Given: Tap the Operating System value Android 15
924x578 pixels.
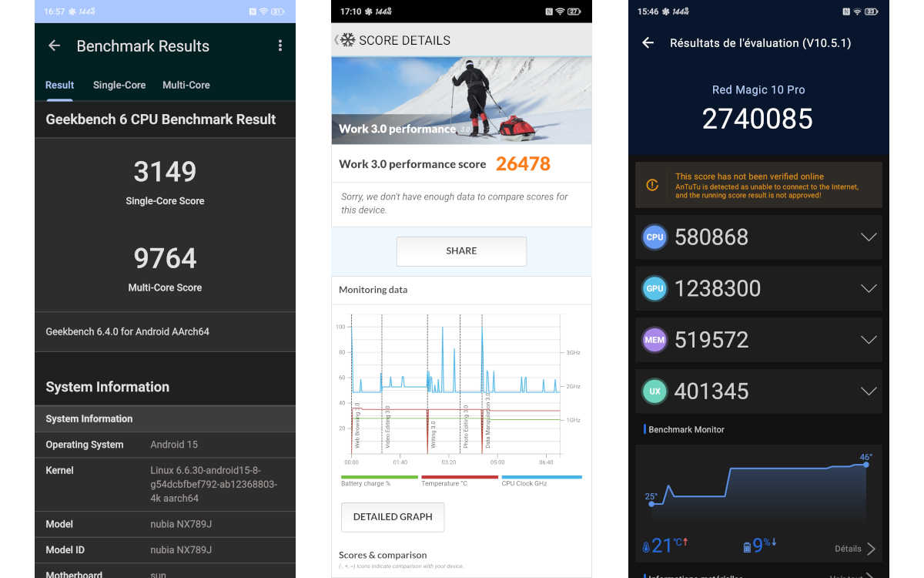Looking at the screenshot, I should point(174,445).
